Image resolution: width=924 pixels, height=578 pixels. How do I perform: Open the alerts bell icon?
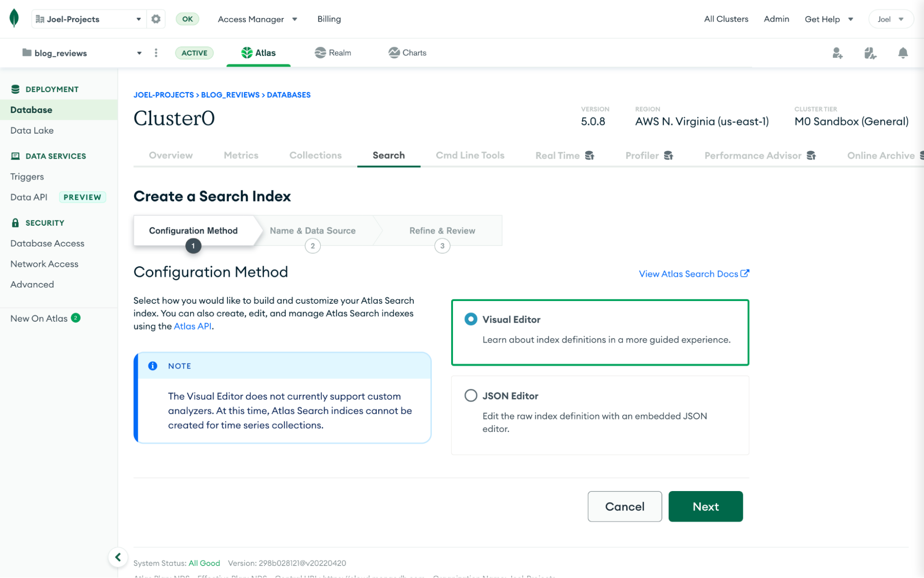902,53
